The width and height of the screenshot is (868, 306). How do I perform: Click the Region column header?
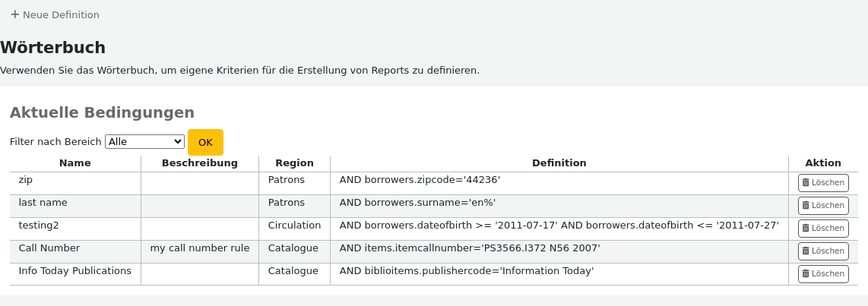click(x=294, y=163)
